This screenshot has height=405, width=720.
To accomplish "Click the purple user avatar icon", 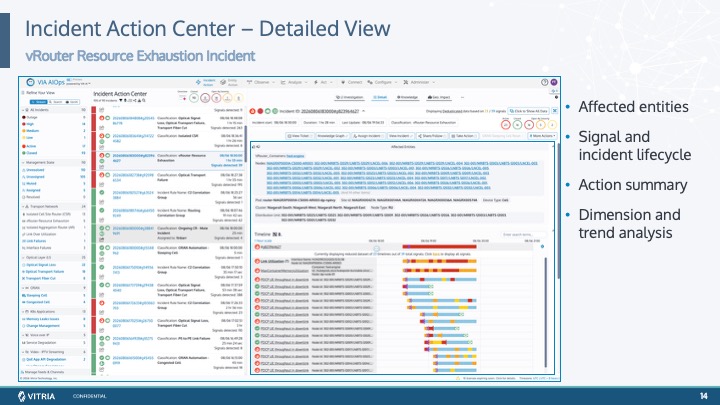I will [554, 82].
